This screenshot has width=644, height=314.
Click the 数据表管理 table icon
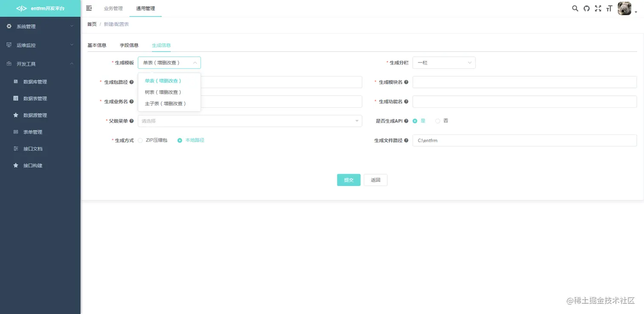(16, 98)
